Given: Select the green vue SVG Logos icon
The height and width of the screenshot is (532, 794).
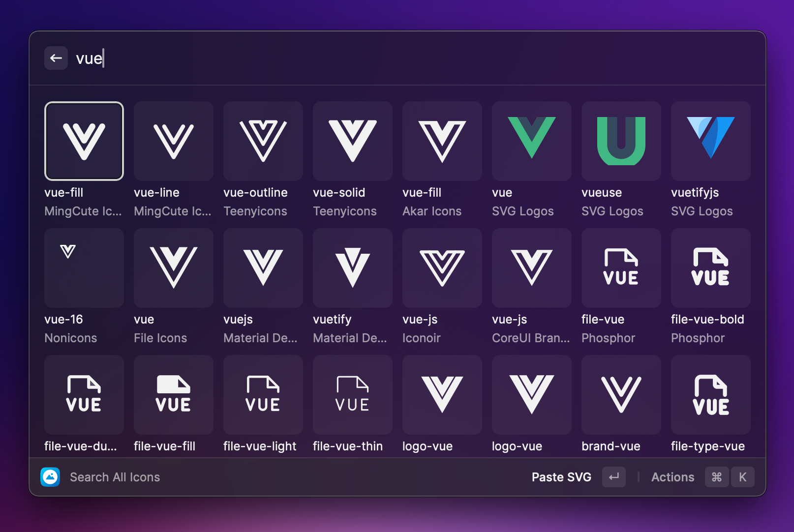Looking at the screenshot, I should click(531, 141).
